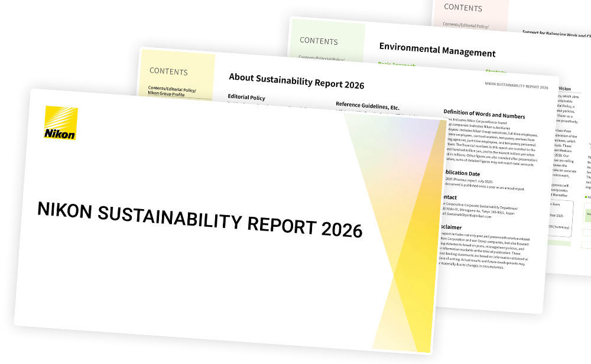The height and width of the screenshot is (364, 591).
Task: Click the Publication Date section heading
Action: tap(463, 173)
